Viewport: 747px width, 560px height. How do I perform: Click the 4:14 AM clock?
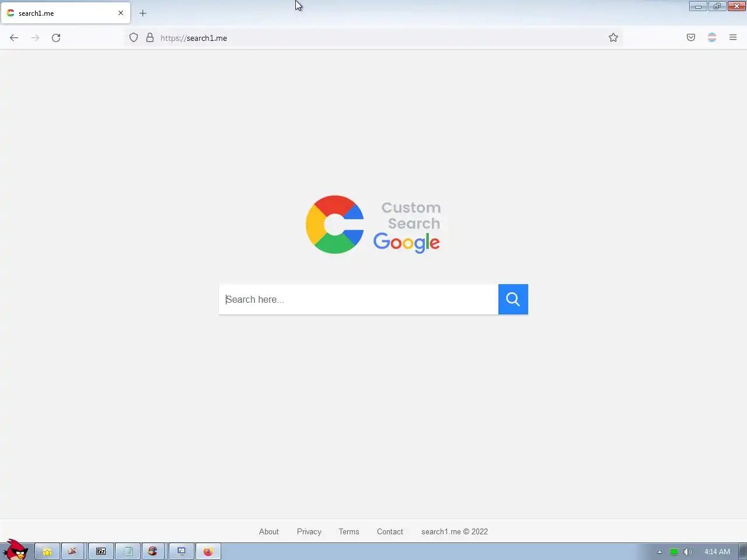pos(717,552)
